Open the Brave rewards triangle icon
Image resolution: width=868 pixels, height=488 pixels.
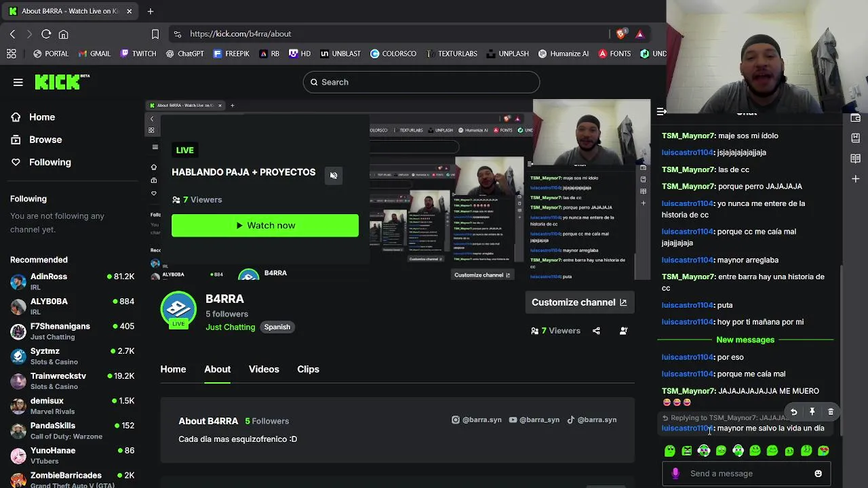[x=639, y=34]
